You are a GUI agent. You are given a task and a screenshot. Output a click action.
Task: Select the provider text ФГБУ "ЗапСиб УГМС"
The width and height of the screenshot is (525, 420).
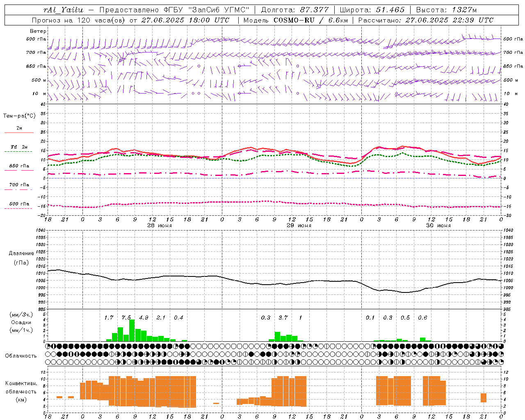(x=206, y=10)
